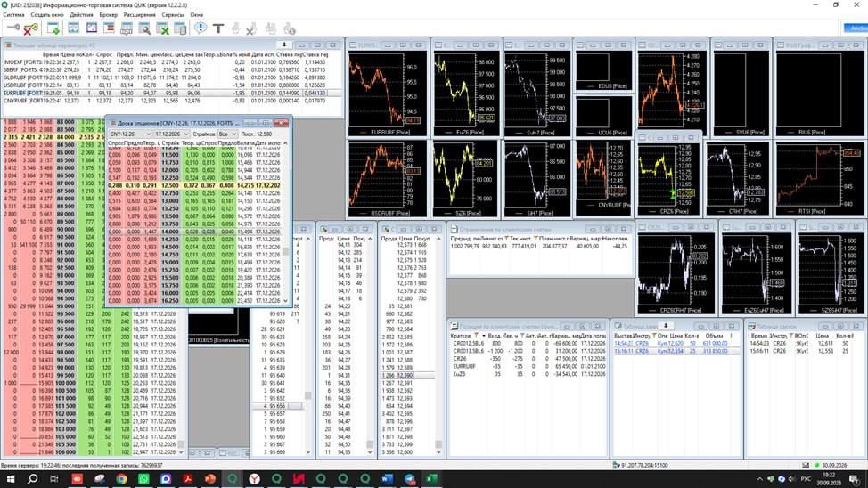This screenshot has width=868, height=488.
Task: Click the filter icon next to Кратное column
Action: (x=476, y=336)
